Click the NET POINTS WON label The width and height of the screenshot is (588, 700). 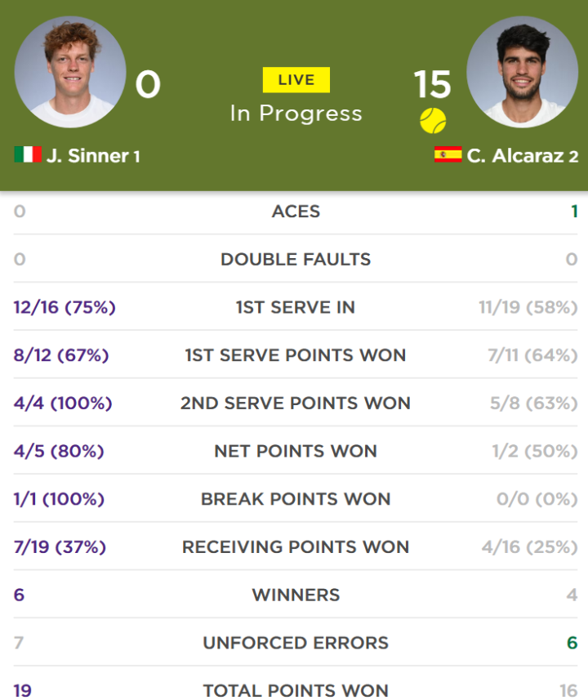296,452
